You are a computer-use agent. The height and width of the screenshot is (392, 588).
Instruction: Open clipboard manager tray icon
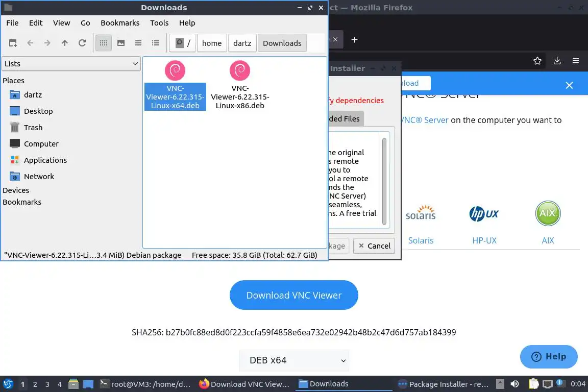tap(533, 384)
